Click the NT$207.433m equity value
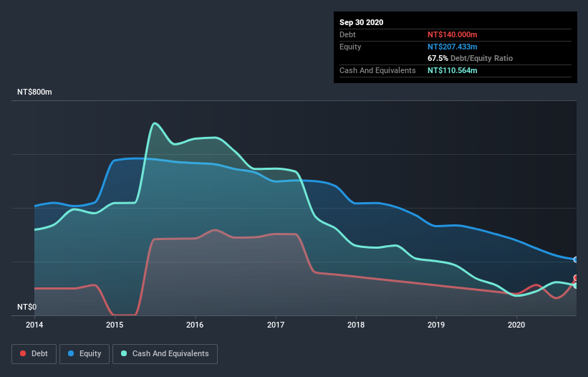Screen dimensions: 588x377 (452, 47)
